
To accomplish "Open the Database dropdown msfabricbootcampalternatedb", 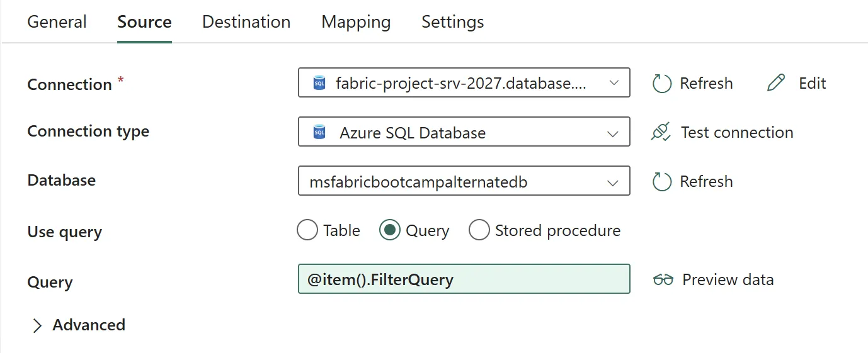I will click(464, 181).
